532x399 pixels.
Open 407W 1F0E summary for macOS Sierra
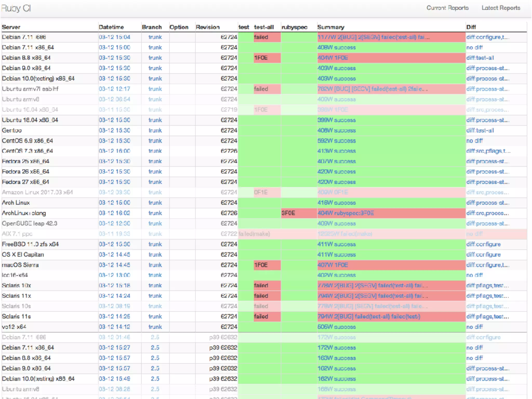point(332,265)
